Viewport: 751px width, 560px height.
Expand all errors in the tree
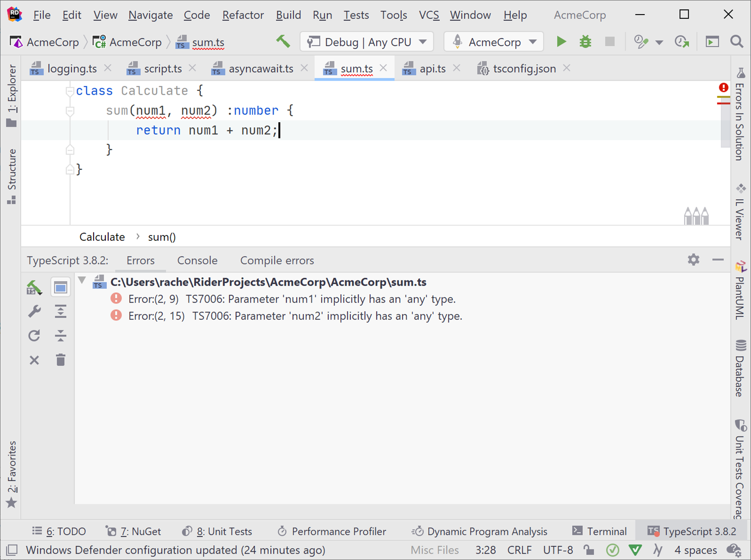click(x=60, y=312)
